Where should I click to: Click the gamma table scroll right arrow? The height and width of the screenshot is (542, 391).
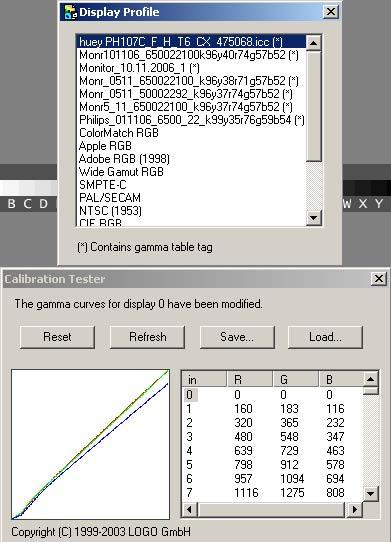point(355,510)
